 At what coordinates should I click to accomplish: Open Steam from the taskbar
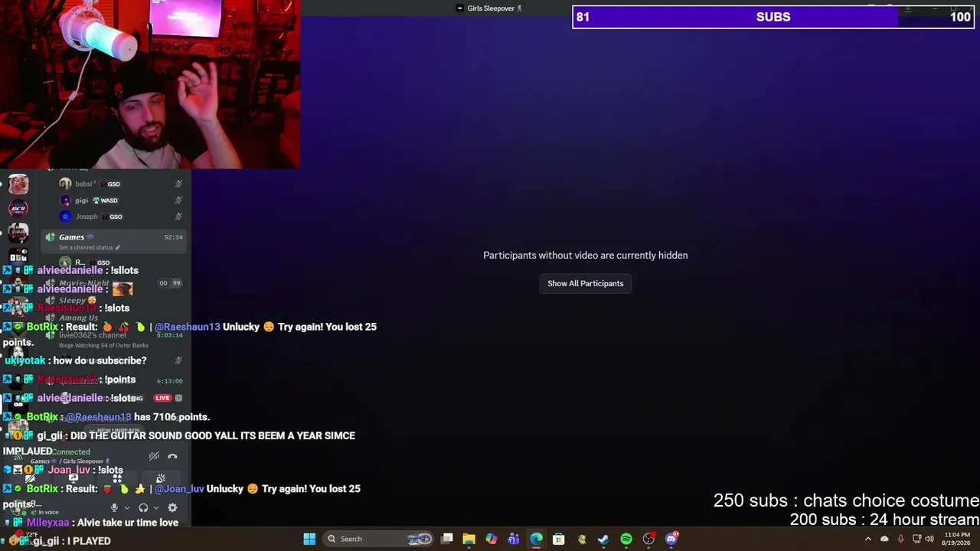(x=603, y=539)
